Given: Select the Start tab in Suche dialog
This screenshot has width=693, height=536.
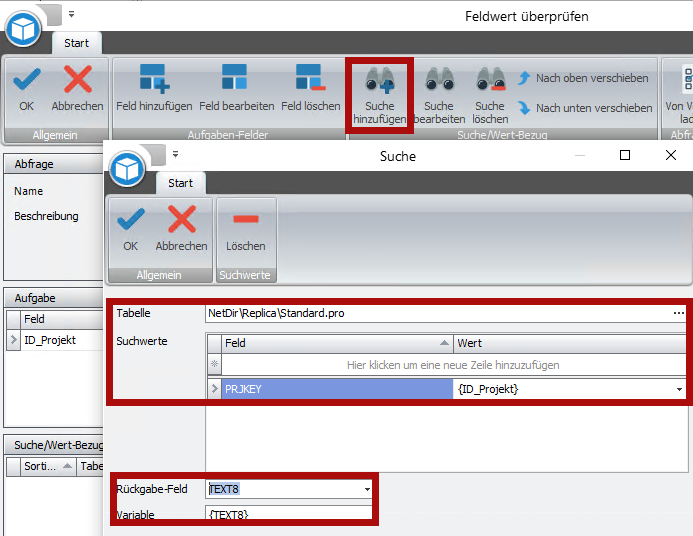Looking at the screenshot, I should [181, 183].
